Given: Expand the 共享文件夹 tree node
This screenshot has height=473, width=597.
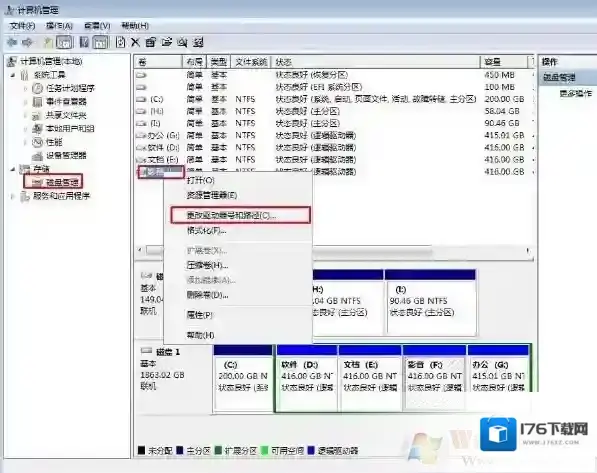Looking at the screenshot, I should pos(26,115).
